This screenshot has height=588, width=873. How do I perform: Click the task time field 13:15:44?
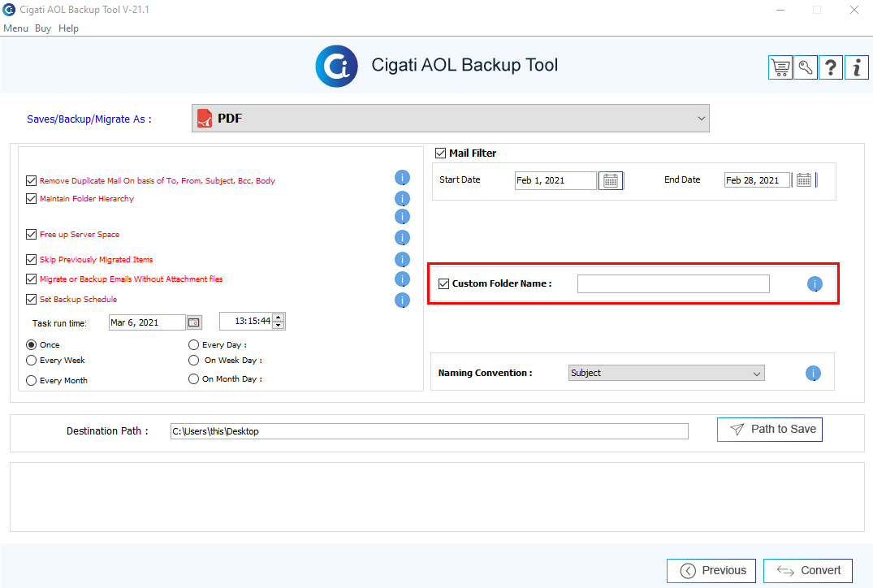click(246, 322)
